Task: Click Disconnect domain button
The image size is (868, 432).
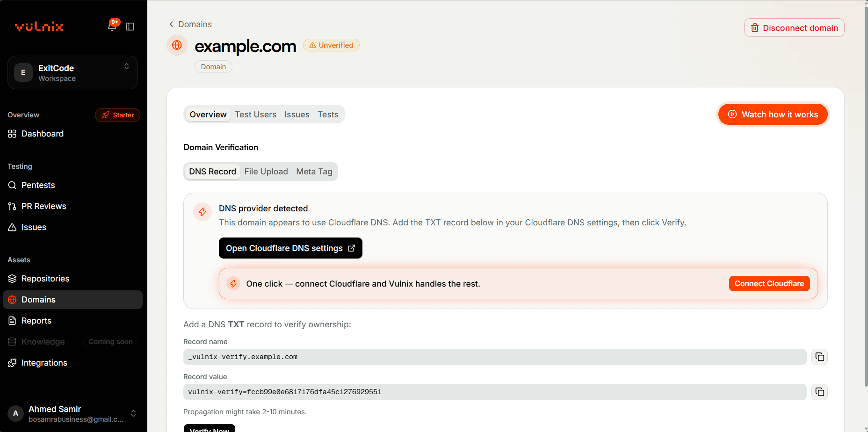Action: (794, 28)
